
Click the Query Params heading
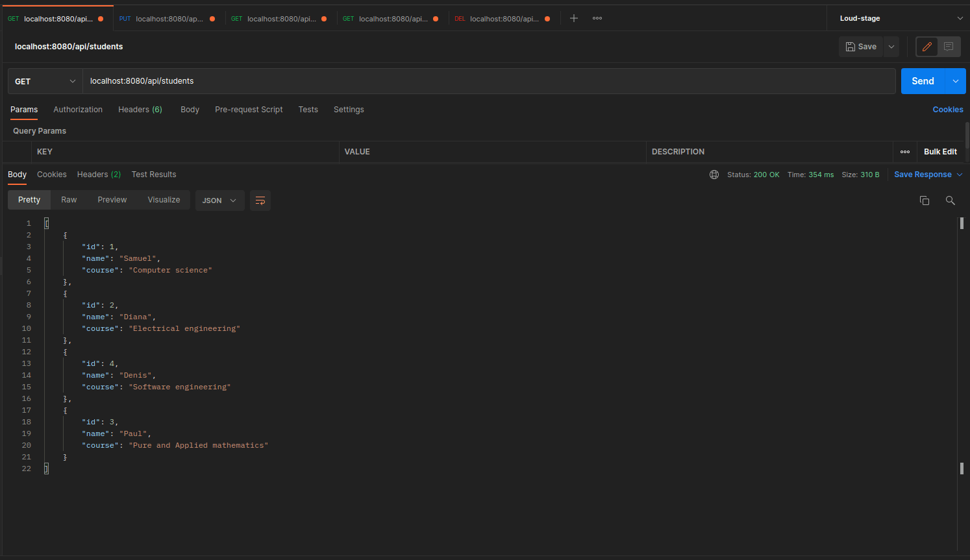(x=40, y=131)
